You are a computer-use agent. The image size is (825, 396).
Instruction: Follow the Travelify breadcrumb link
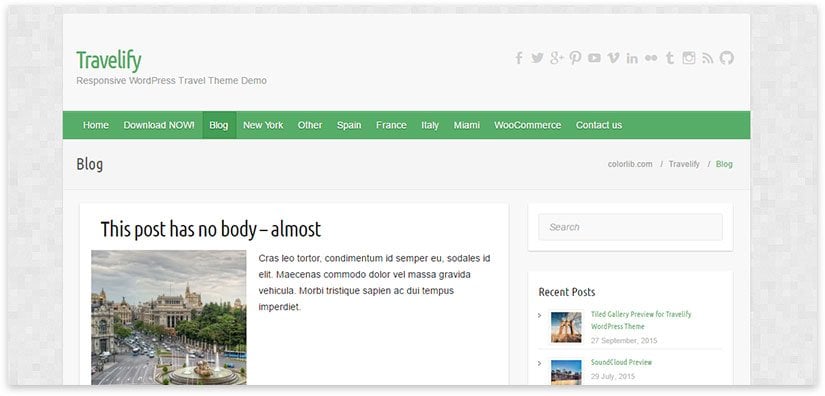(x=684, y=164)
